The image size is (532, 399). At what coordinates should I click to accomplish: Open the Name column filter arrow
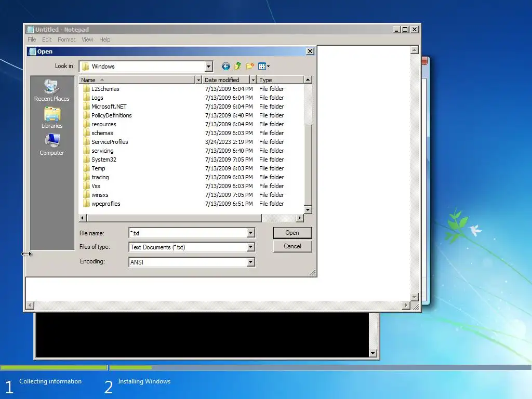199,79
